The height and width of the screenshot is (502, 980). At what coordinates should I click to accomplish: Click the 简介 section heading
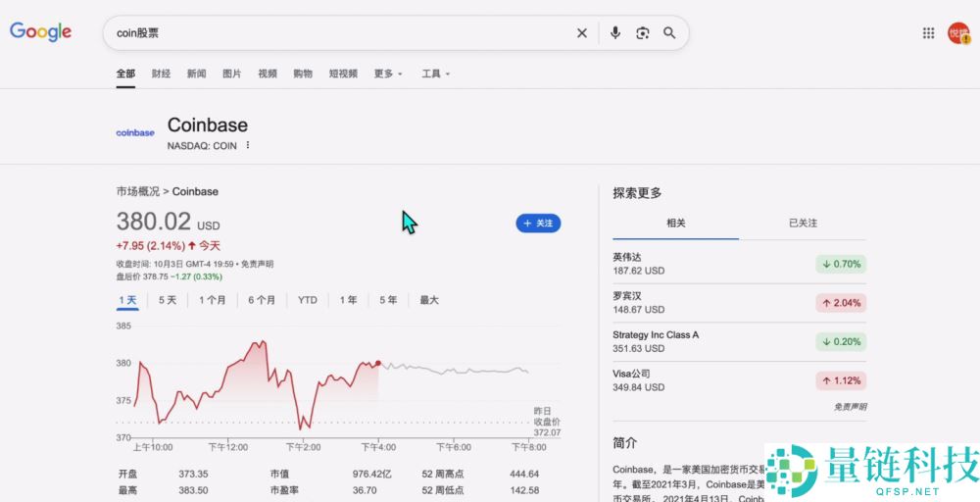click(x=625, y=443)
